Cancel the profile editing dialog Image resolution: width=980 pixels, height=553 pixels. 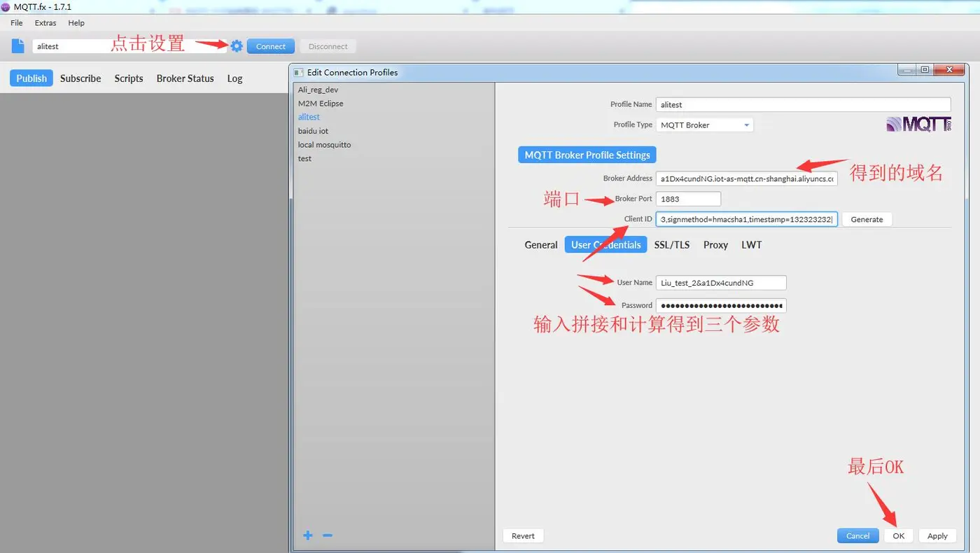click(857, 536)
